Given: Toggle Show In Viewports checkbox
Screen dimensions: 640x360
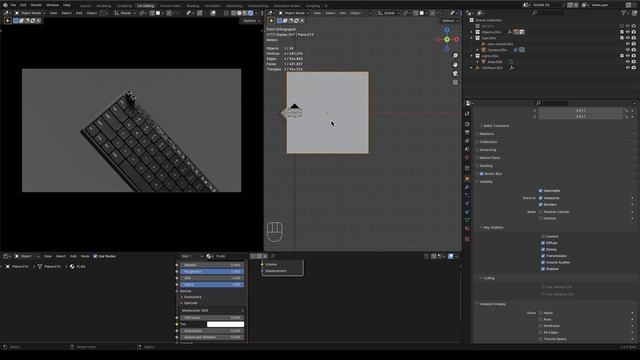Looking at the screenshot, I should 540,198.
